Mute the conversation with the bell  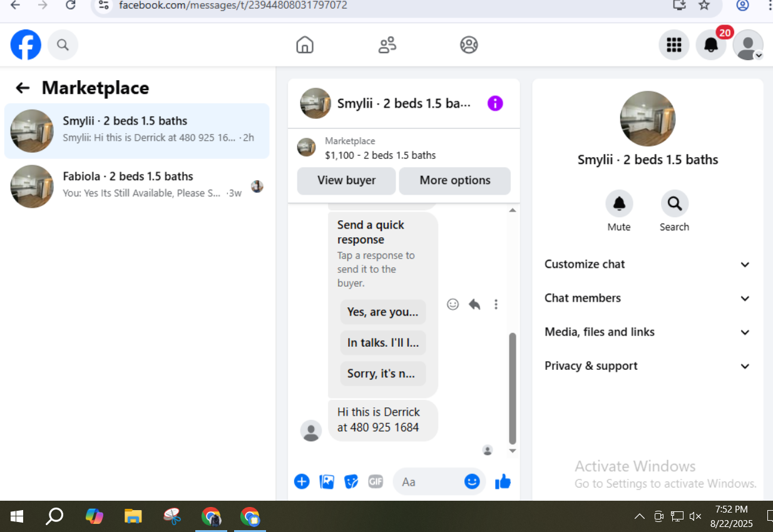619,203
